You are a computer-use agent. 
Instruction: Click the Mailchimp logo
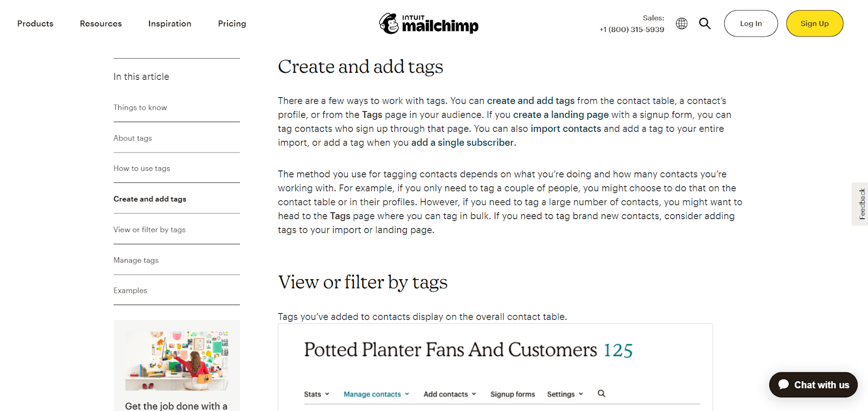(x=429, y=23)
